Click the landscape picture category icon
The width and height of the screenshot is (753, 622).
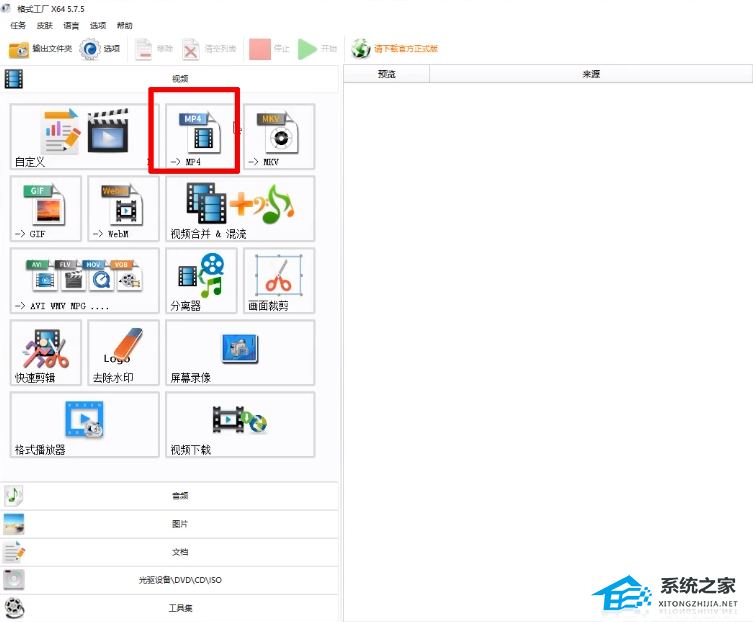13,524
